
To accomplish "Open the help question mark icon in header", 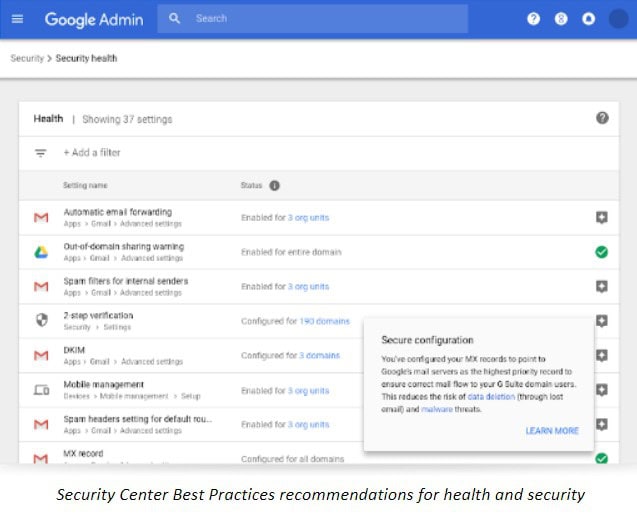I will click(x=533, y=19).
